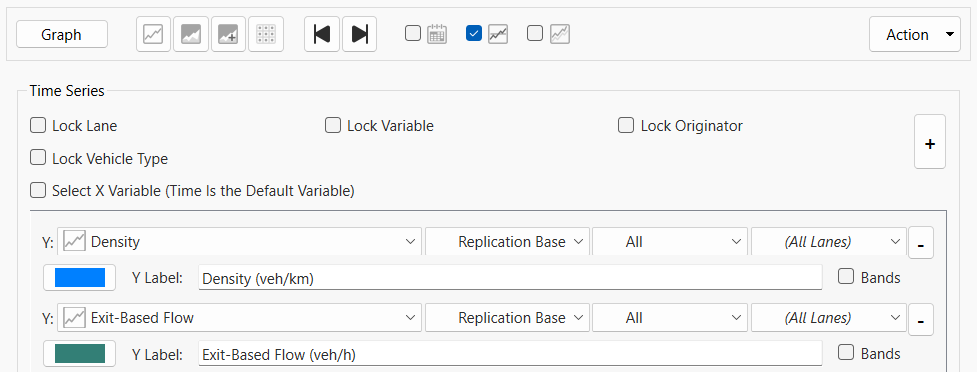Click the add area chart icon
Viewport: 977px width, 372px height.
coord(228,34)
